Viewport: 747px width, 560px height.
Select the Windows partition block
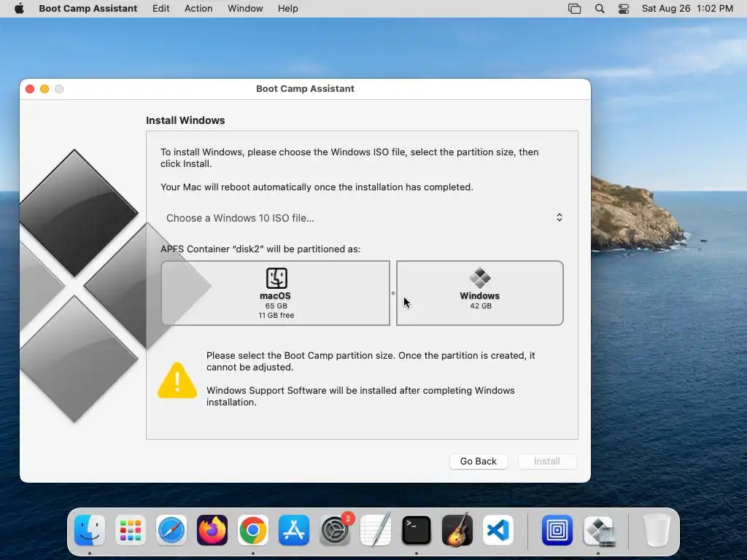[x=480, y=293]
